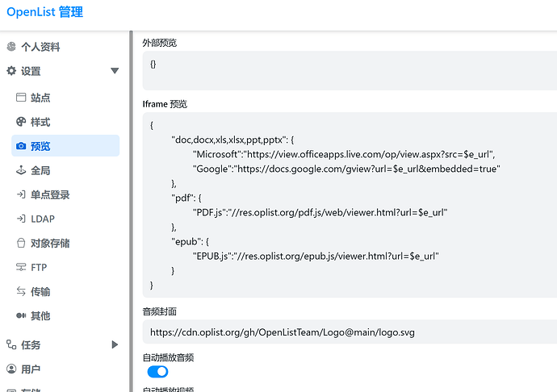Click the 全局 joystick icon
Viewport: 557px width, 392px height.
(21, 170)
